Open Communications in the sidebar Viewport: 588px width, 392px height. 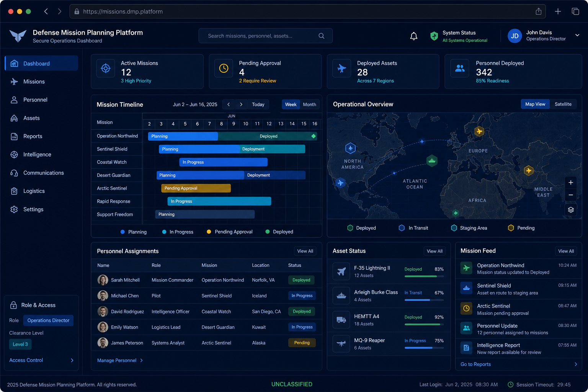[41, 173]
